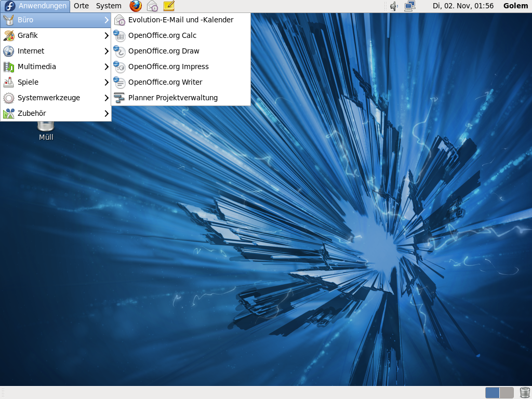Click the Golem user name button
532x399 pixels.
click(x=515, y=6)
